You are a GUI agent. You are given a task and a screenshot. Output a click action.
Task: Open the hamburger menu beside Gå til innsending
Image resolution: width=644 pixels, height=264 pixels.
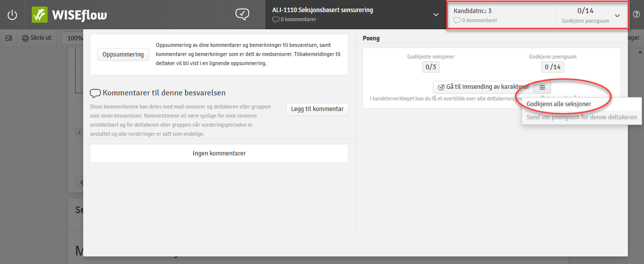coord(542,87)
